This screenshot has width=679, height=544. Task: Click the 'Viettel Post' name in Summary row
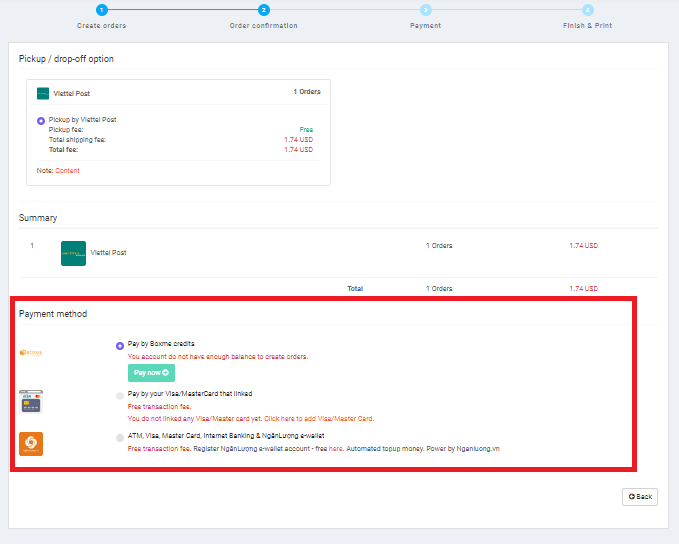[x=108, y=253]
